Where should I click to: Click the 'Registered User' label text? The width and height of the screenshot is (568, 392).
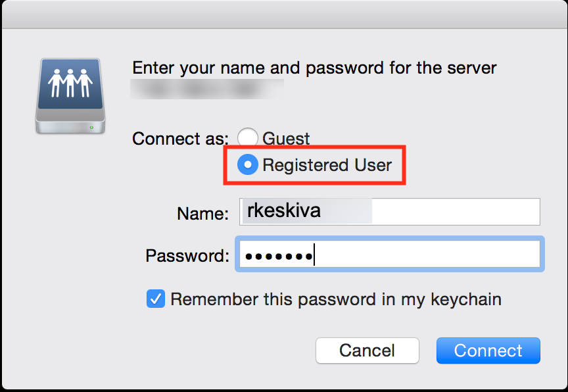(327, 165)
